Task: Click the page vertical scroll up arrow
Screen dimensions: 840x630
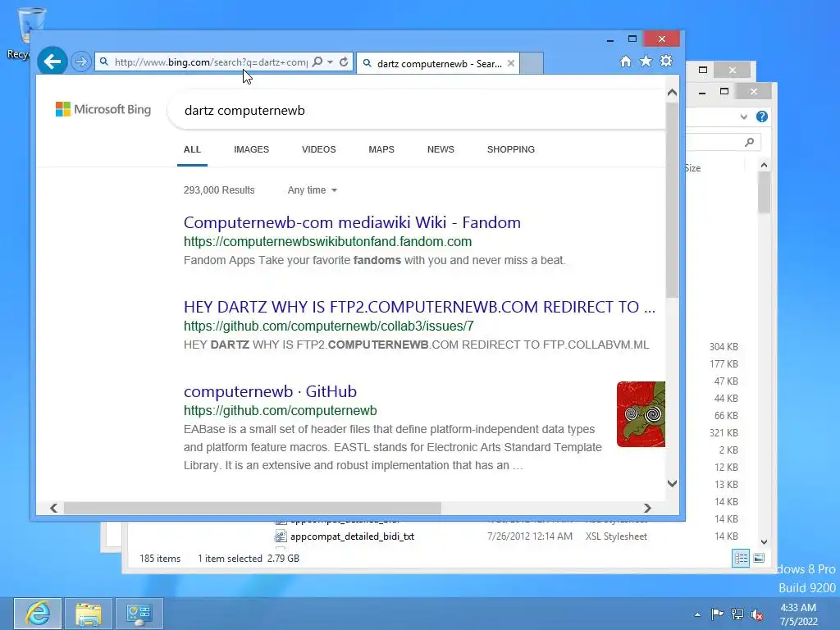Action: point(673,93)
